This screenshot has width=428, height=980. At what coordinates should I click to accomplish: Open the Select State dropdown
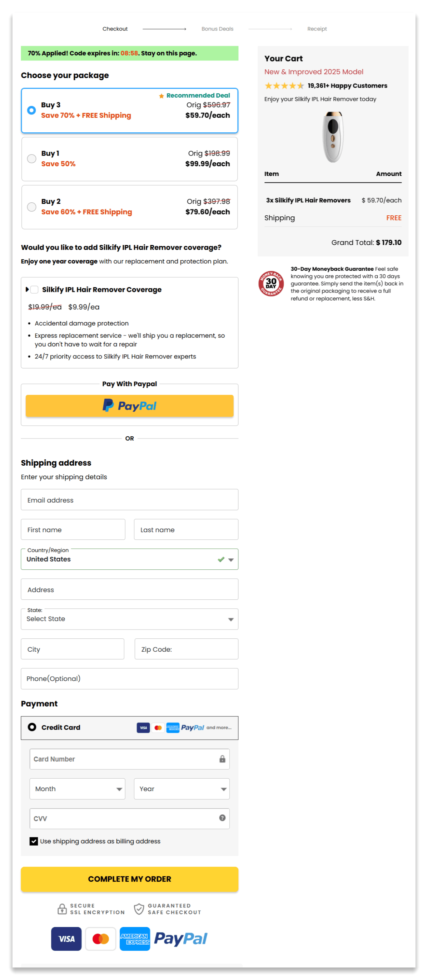pos(129,619)
